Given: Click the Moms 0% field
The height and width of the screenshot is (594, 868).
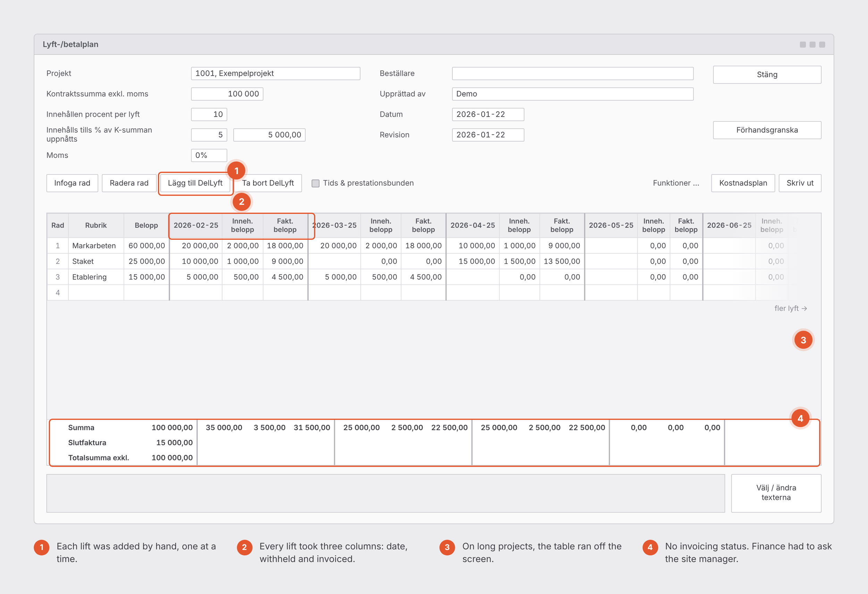Looking at the screenshot, I should click(209, 155).
